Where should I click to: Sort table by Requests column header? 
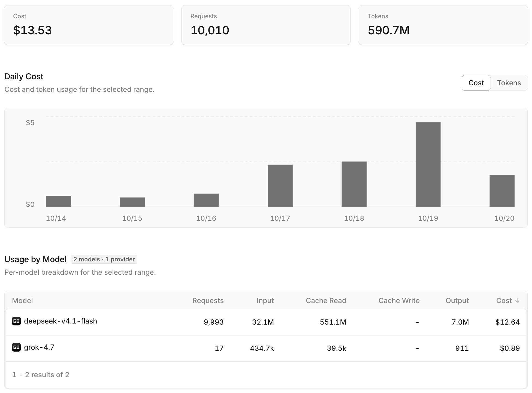coord(208,301)
